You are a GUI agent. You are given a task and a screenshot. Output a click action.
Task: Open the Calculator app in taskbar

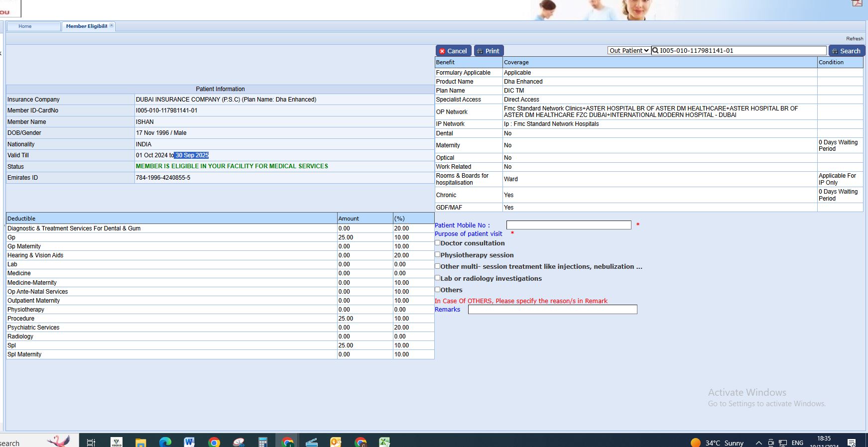tap(263, 442)
